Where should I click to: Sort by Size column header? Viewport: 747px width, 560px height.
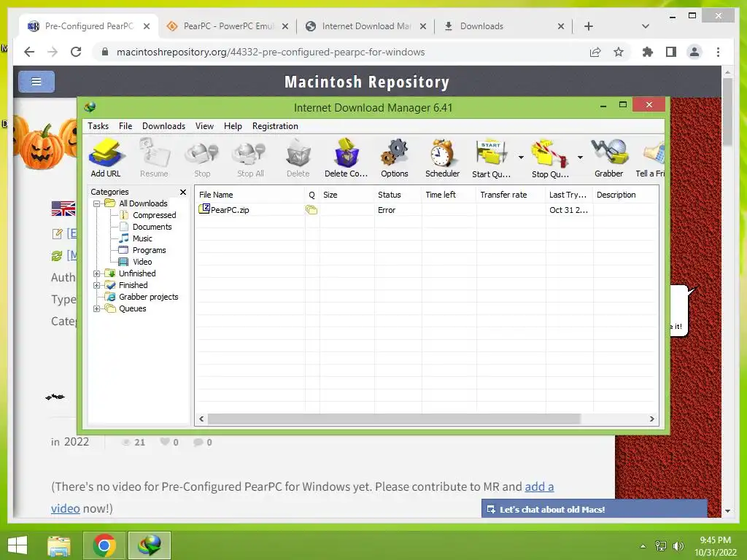pyautogui.click(x=347, y=195)
